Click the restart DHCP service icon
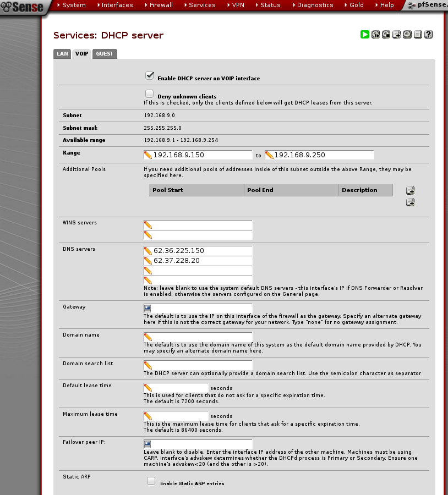 click(375, 35)
